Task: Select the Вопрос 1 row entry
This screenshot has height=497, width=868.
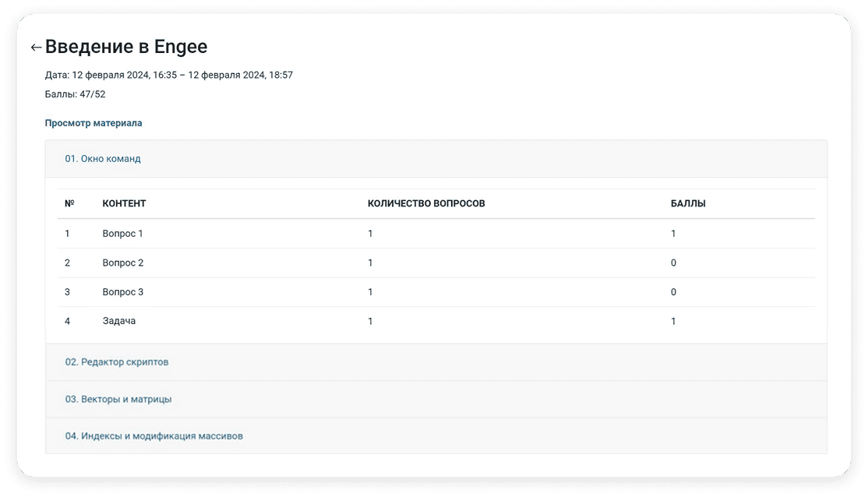Action: click(123, 234)
